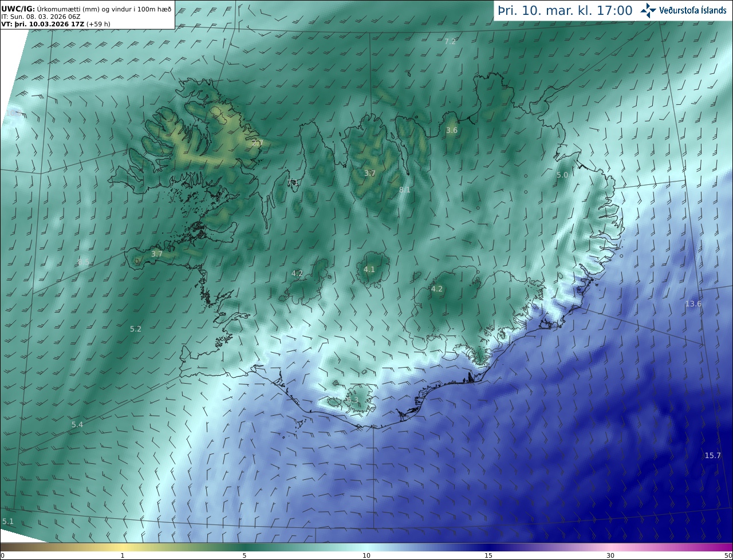Viewport: 733px width, 560px height.
Task: Click the 0 tick on the color scale
Action: tap(2, 555)
